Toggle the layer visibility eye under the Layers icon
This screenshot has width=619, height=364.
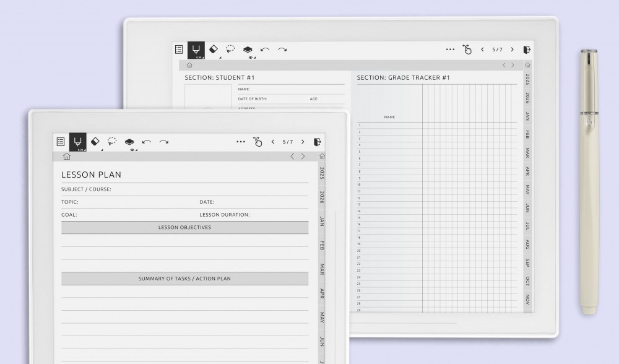[132, 150]
